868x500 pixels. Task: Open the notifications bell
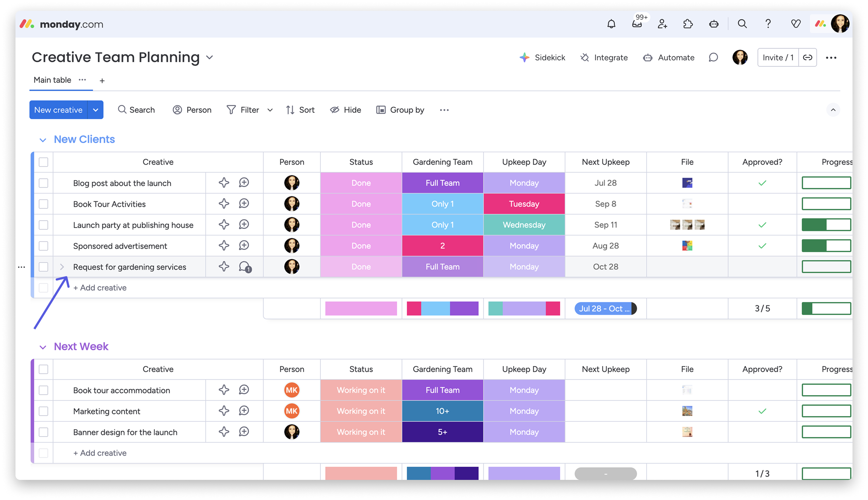[x=611, y=24]
